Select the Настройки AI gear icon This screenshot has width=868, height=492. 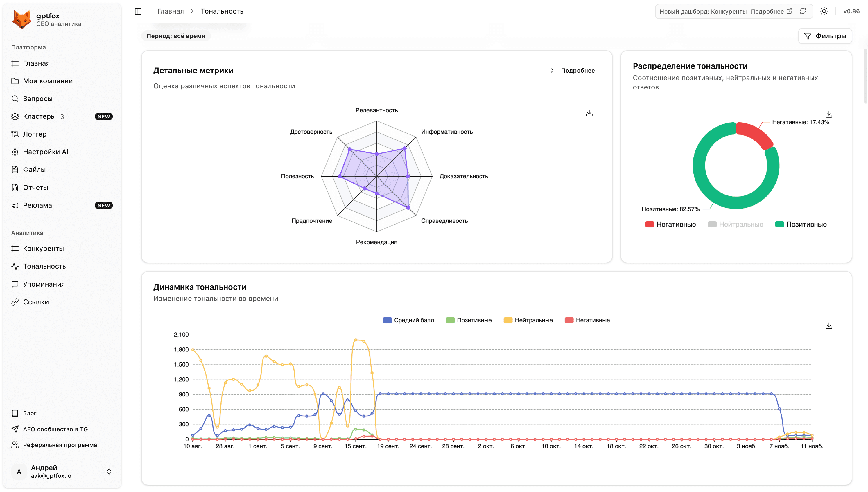15,152
